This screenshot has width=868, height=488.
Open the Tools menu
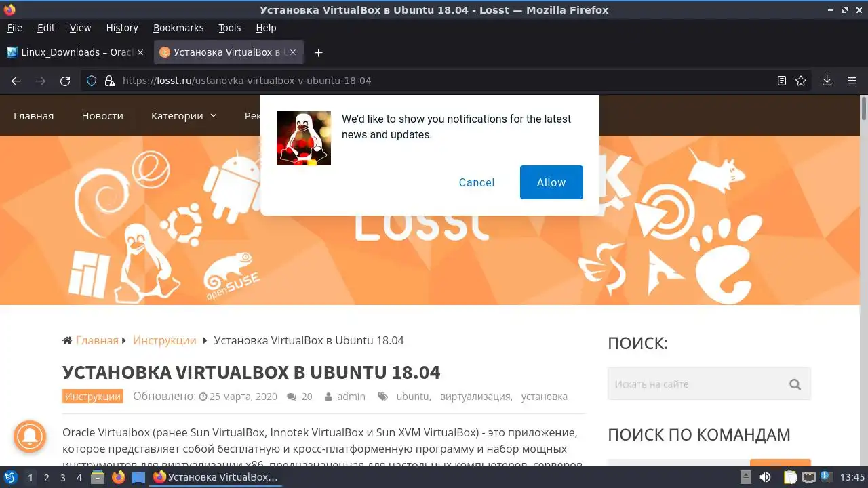tap(229, 28)
